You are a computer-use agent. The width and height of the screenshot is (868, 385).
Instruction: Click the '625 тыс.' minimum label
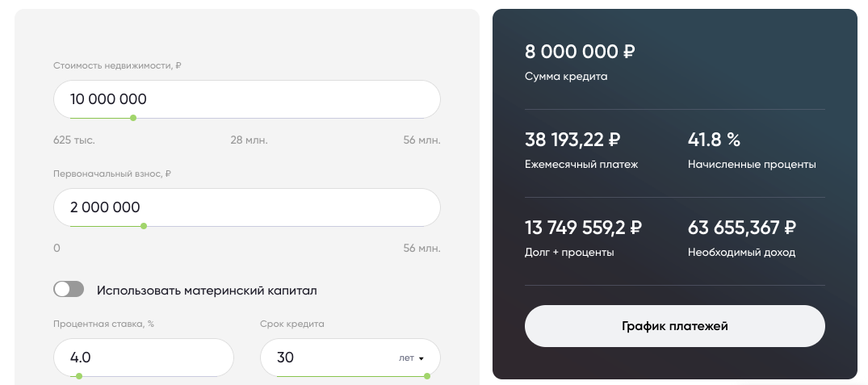pos(74,140)
